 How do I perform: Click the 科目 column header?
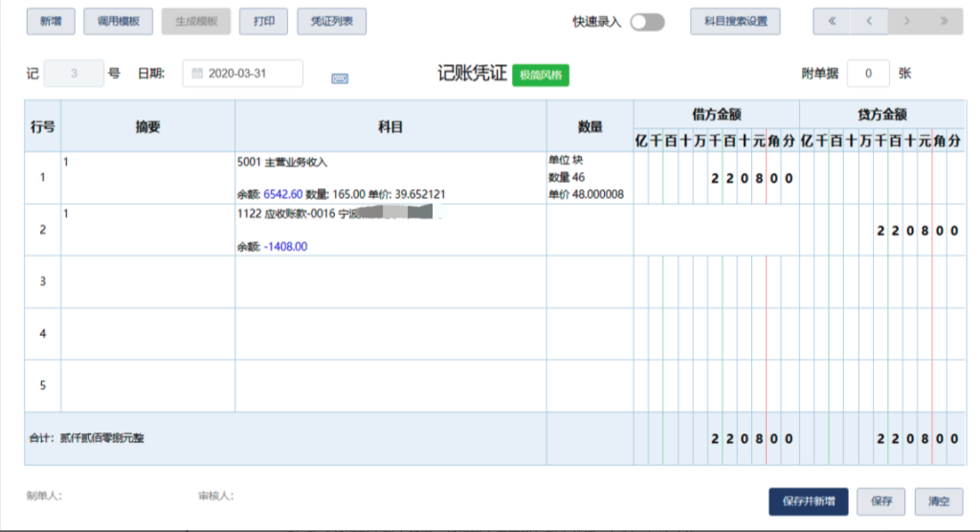(390, 127)
